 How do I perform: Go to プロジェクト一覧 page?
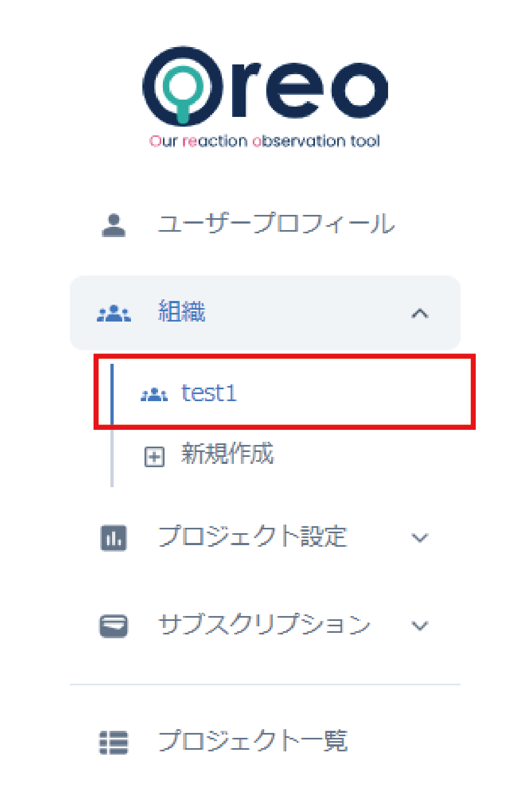[252, 740]
